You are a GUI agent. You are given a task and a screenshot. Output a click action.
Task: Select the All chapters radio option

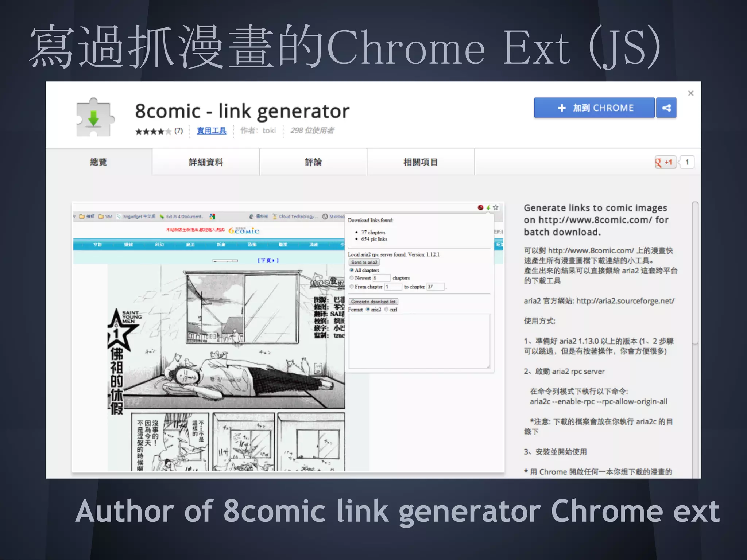tap(352, 270)
